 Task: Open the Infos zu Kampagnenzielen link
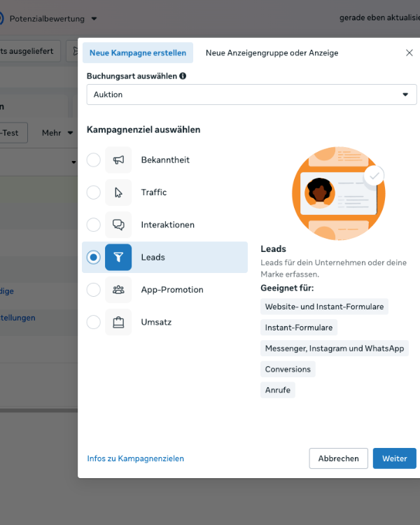coord(135,458)
